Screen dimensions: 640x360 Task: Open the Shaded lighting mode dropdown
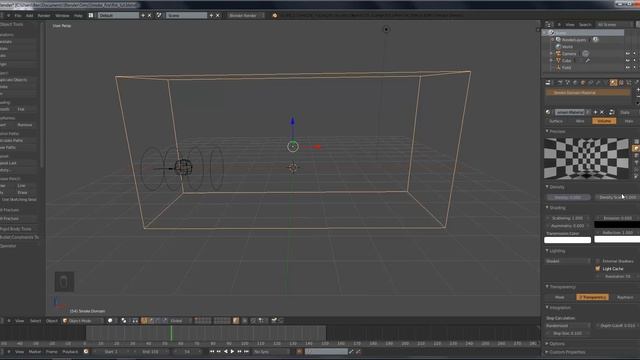(568, 261)
